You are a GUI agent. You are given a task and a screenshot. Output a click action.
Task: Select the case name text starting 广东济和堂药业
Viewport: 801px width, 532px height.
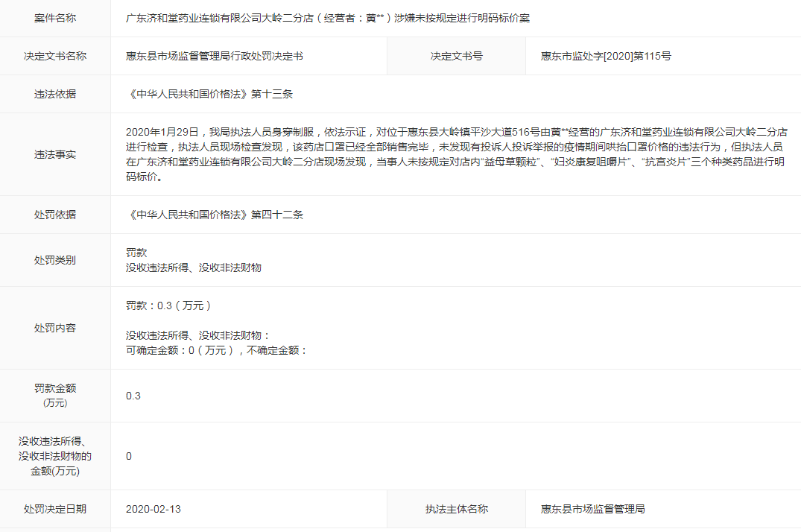pos(328,19)
